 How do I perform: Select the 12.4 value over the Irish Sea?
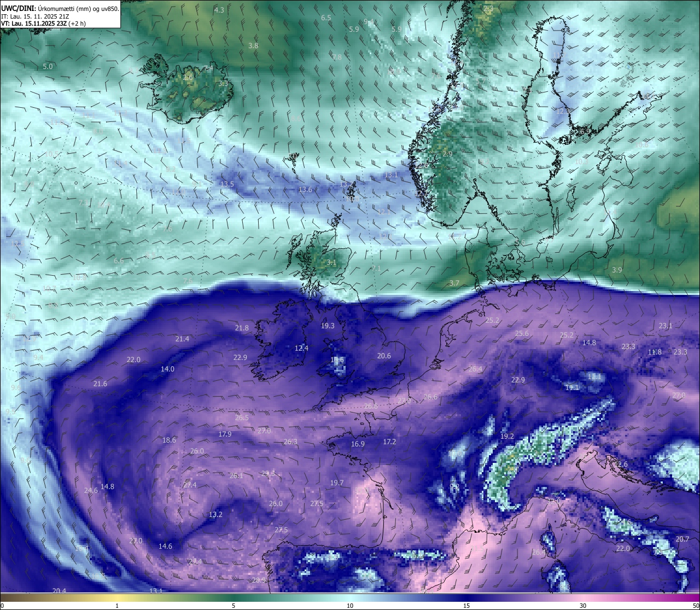tap(301, 348)
